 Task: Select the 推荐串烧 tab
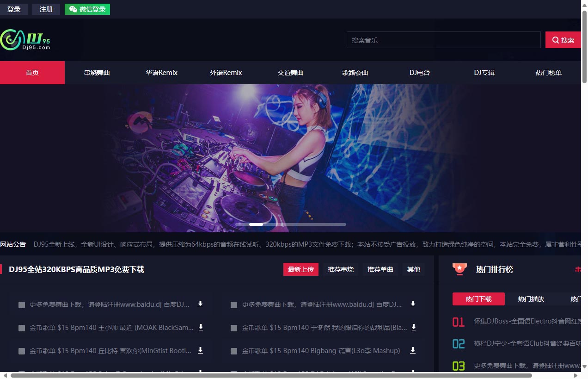341,269
